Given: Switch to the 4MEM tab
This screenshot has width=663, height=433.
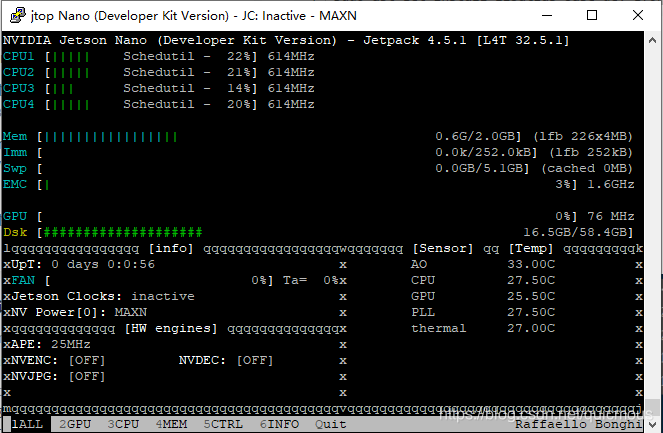Looking at the screenshot, I should [171, 424].
